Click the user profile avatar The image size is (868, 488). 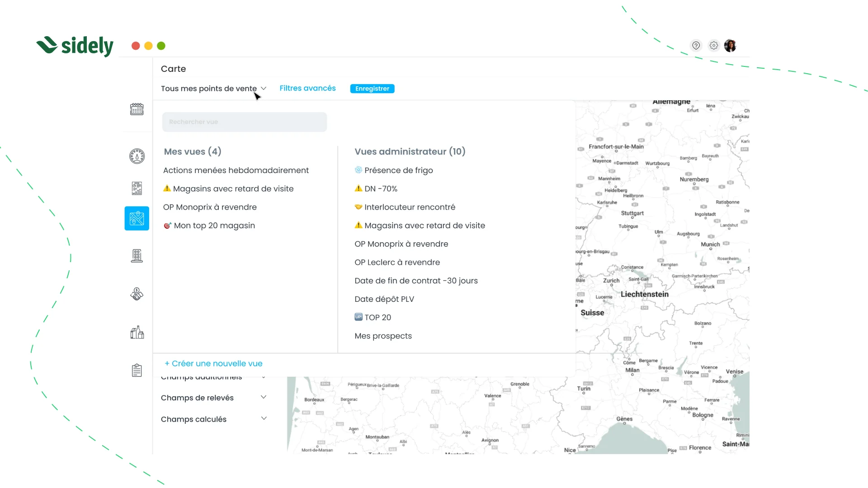[x=730, y=46]
